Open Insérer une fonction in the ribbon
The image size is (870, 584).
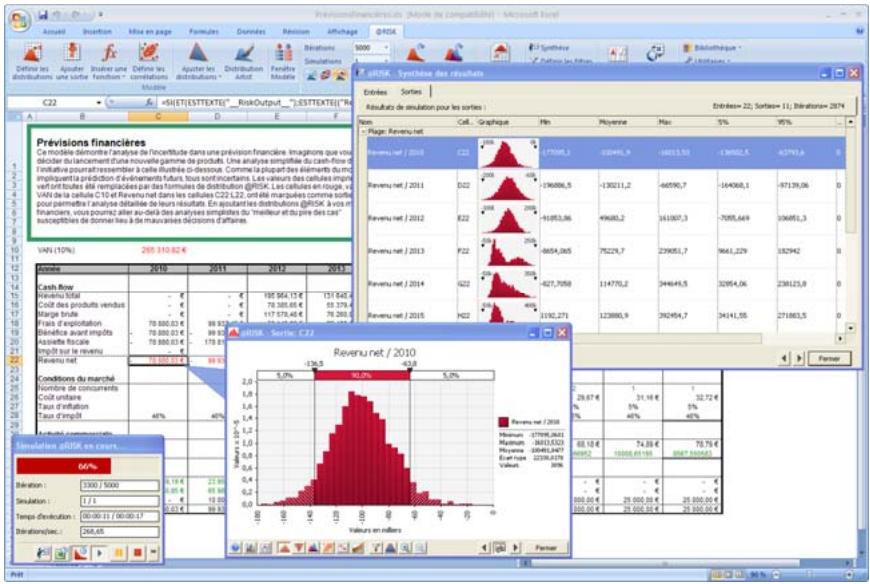pos(107,58)
